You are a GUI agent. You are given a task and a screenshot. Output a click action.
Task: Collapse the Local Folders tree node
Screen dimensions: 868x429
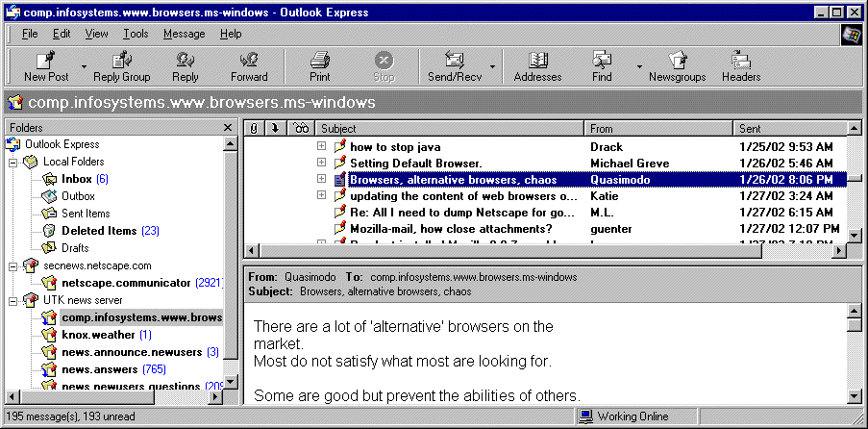[13, 162]
